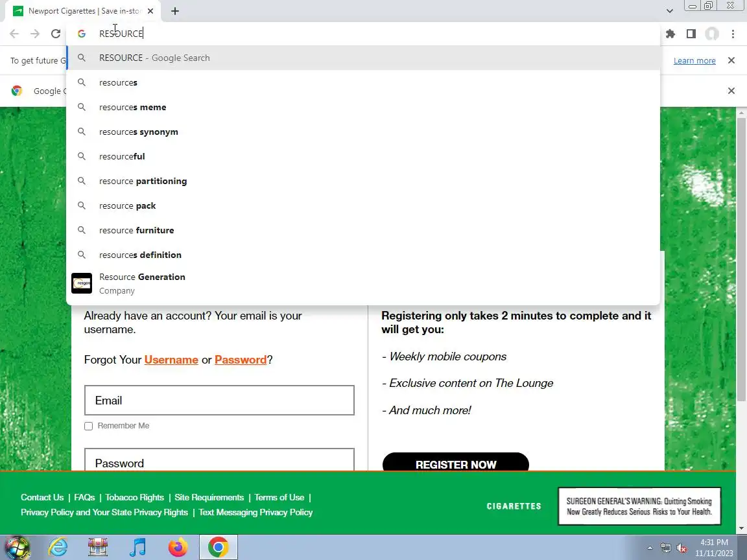Click the REGISTER NOW button
This screenshot has height=560, width=747.
click(455, 462)
